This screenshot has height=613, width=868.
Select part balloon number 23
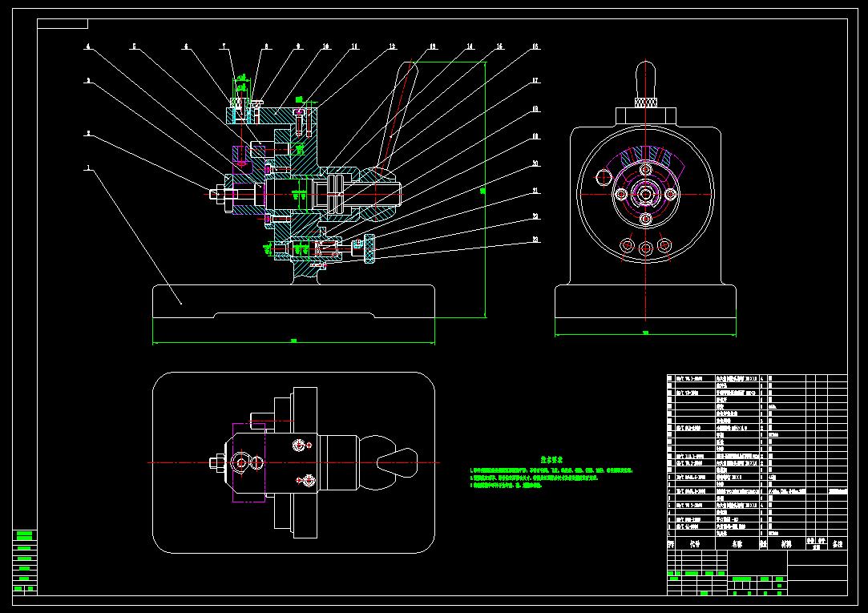pyautogui.click(x=535, y=240)
